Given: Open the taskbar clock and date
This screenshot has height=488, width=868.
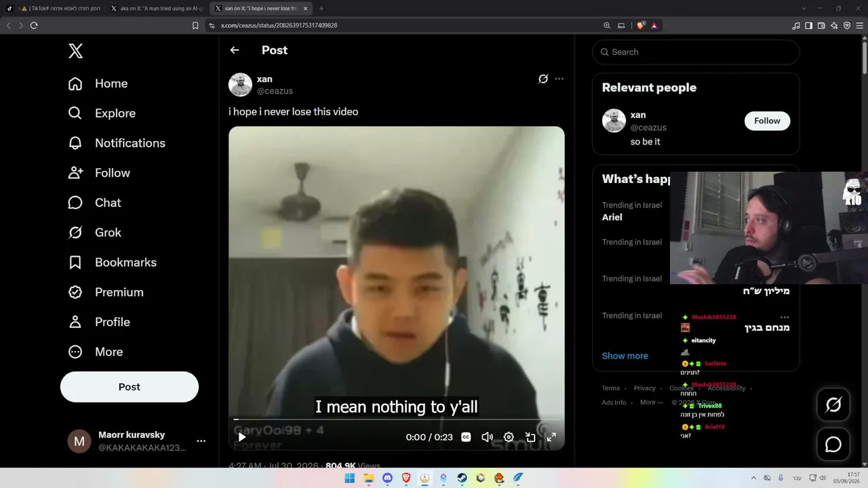Looking at the screenshot, I should pos(846,478).
